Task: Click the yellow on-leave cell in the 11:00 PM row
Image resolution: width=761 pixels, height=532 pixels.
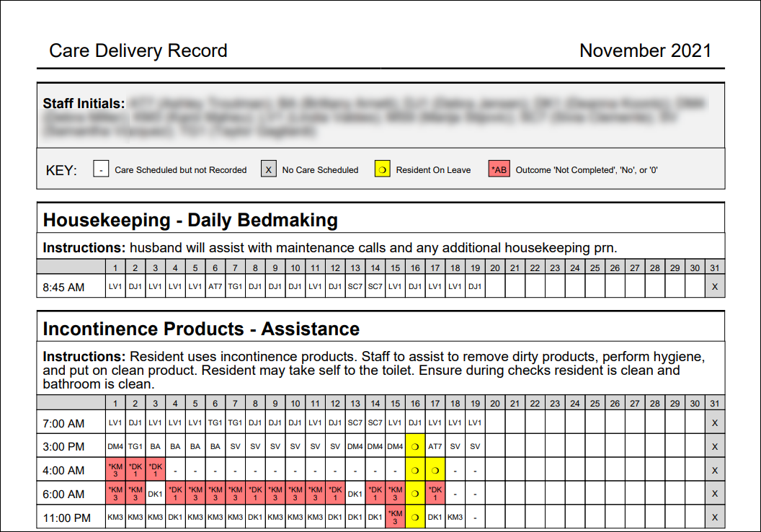Action: coord(415,517)
